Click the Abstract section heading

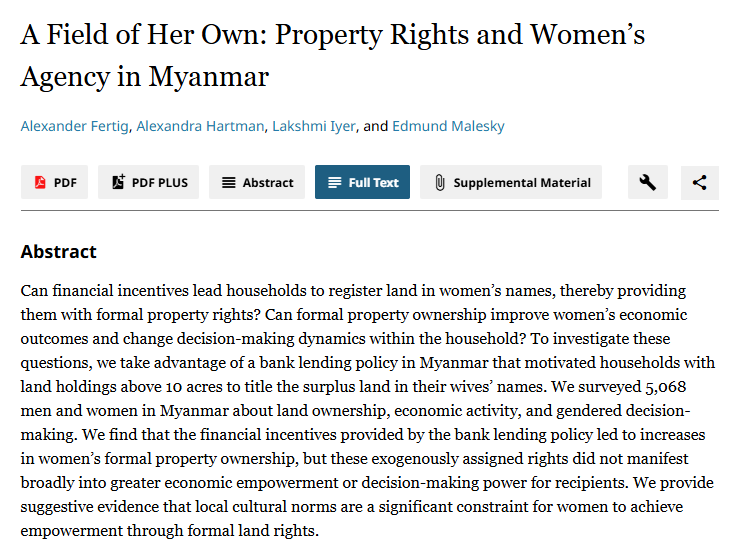point(58,251)
